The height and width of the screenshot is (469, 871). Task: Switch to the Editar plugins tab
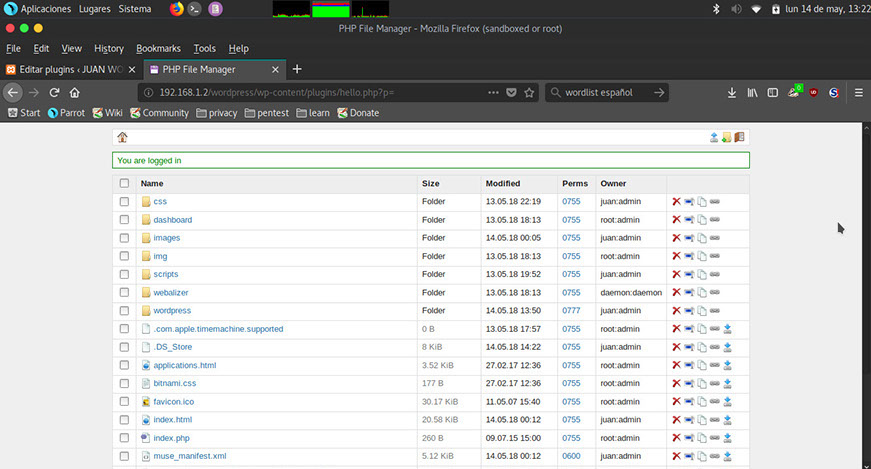(x=67, y=70)
